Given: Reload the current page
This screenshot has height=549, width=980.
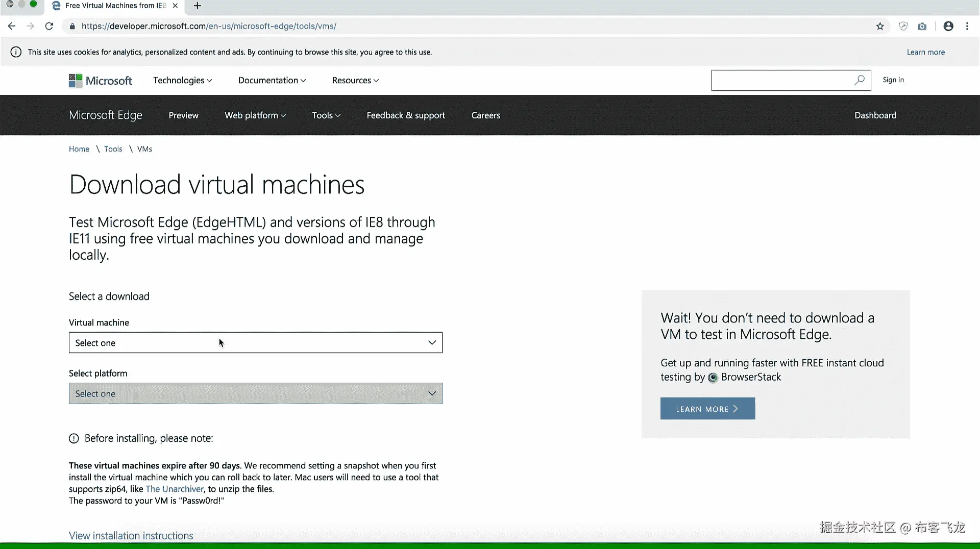Looking at the screenshot, I should pos(49,26).
